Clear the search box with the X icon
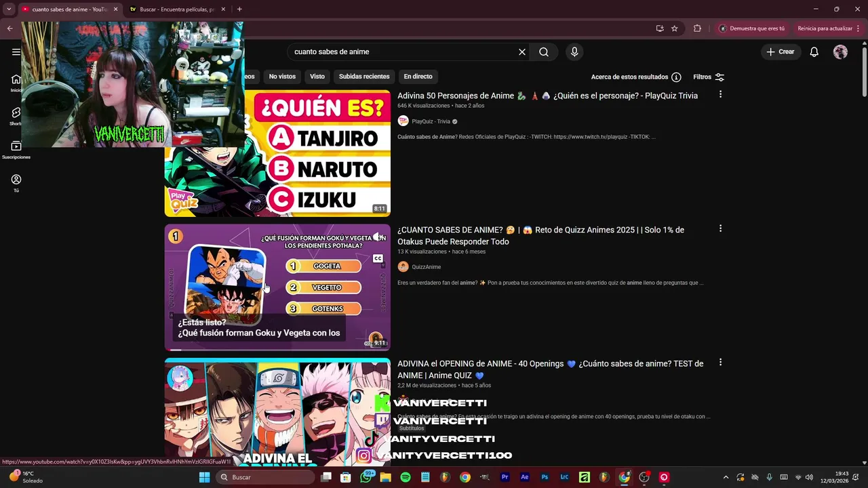868x488 pixels. click(522, 52)
